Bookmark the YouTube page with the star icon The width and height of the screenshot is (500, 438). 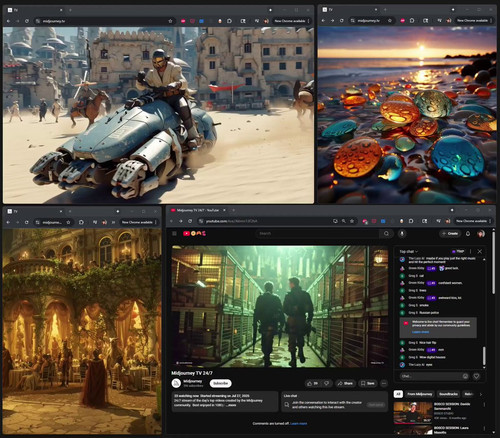click(x=352, y=221)
